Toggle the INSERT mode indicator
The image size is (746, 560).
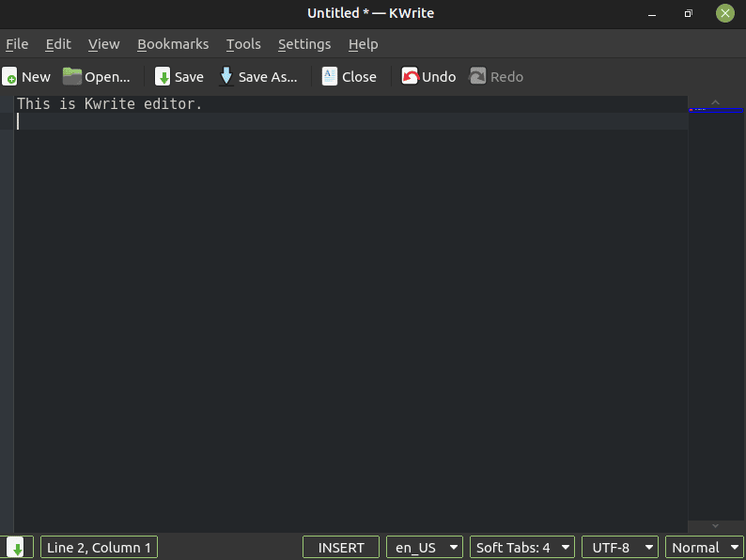[341, 547]
